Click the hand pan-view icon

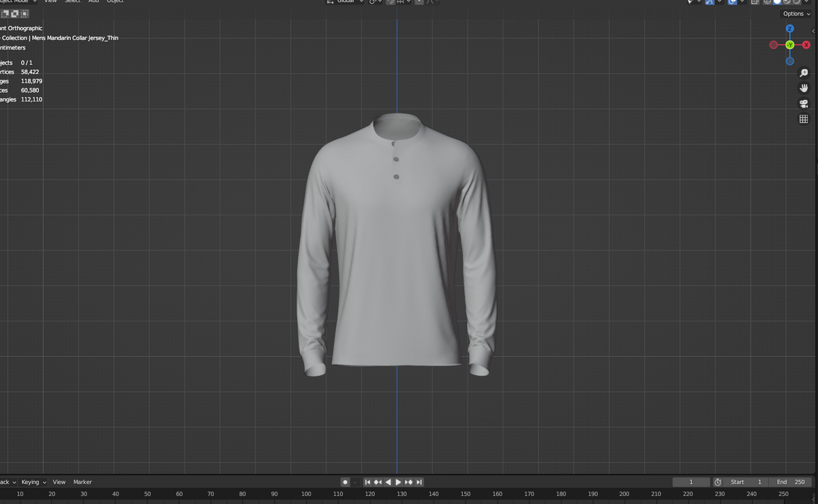(x=804, y=88)
